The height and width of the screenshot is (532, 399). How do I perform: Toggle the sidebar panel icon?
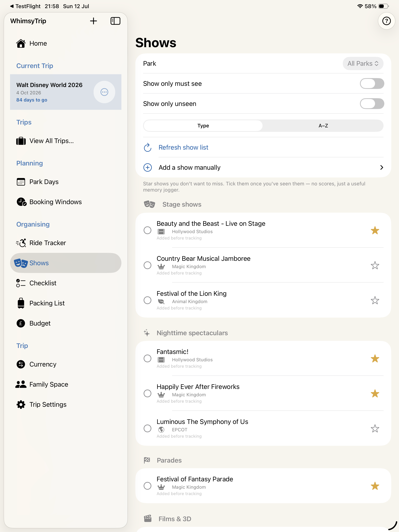click(115, 21)
